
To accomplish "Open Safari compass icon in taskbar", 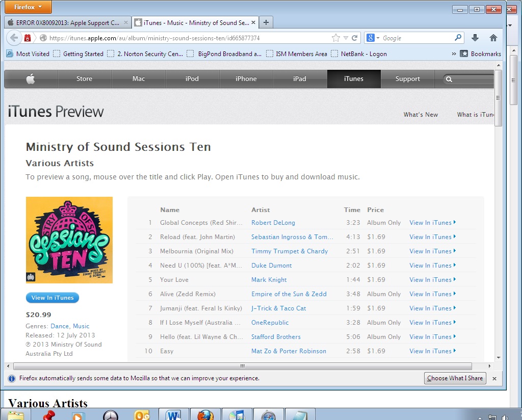I will click(x=268, y=416).
